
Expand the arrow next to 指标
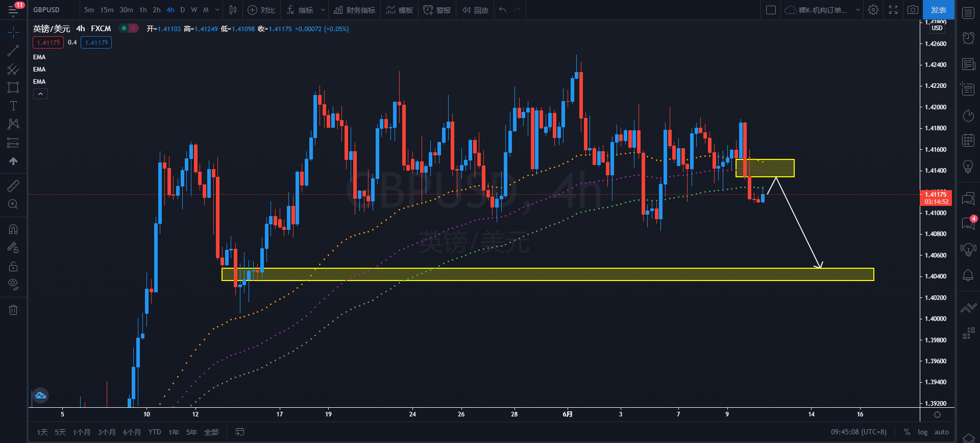coord(323,10)
